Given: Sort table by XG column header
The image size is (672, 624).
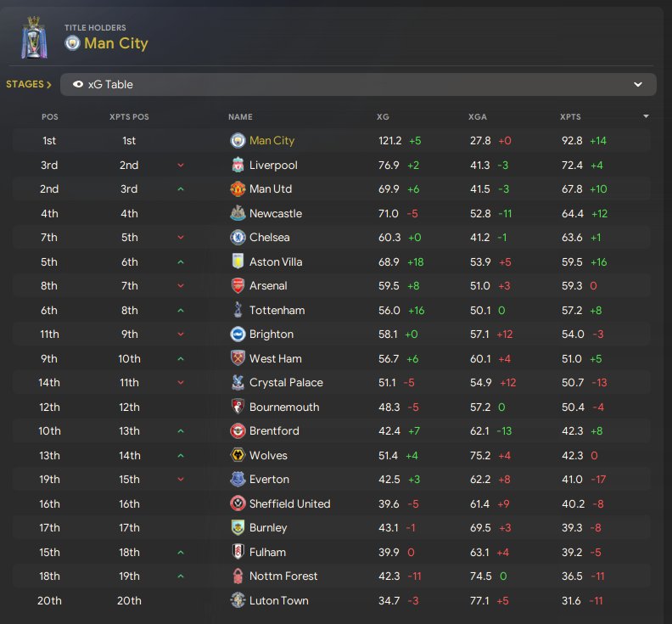Looking at the screenshot, I should (384, 116).
